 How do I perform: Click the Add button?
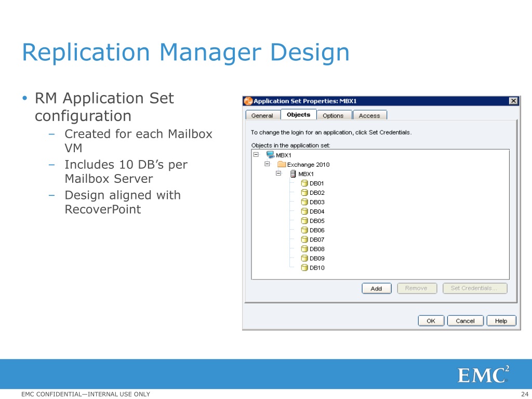pos(376,288)
